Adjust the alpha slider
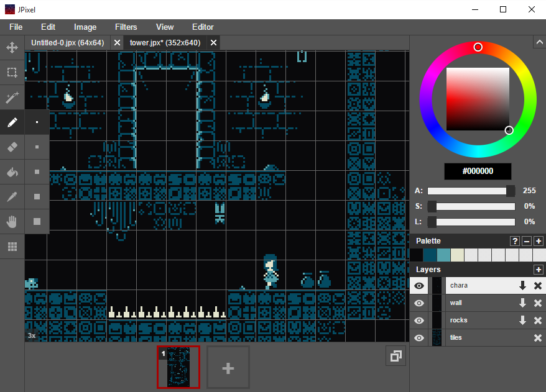 pyautogui.click(x=471, y=191)
